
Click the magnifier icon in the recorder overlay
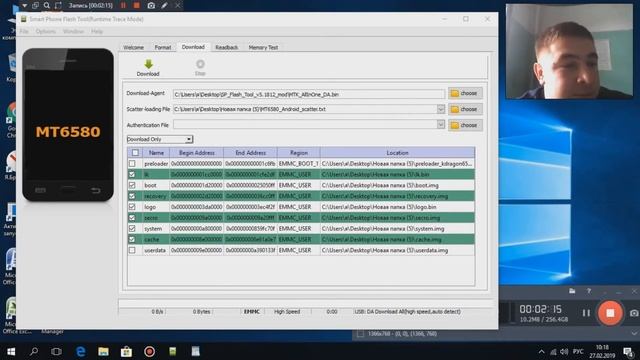[x=47, y=6]
